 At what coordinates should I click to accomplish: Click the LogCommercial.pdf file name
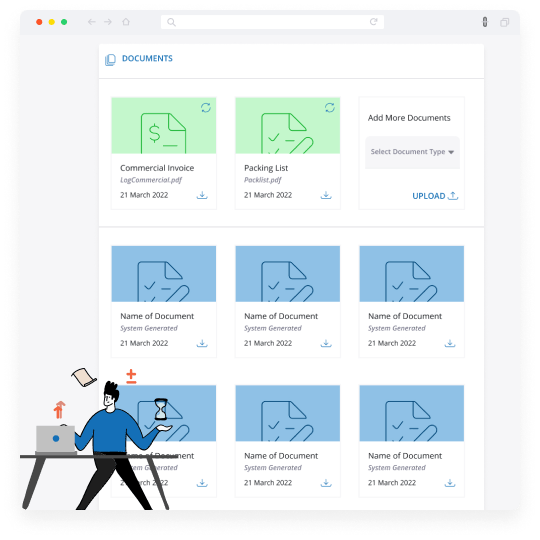151,180
